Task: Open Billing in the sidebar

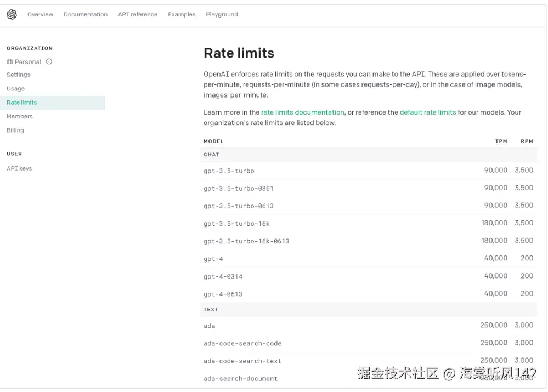Action: point(15,130)
